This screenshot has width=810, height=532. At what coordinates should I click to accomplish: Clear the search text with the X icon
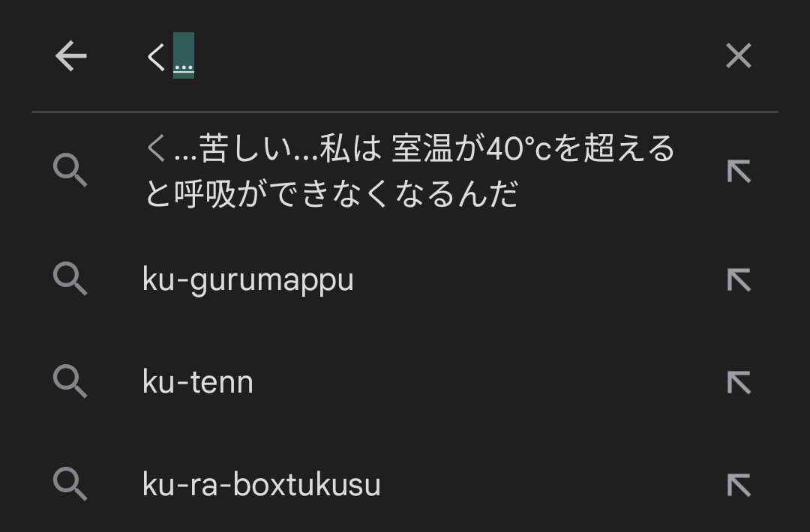click(x=739, y=55)
